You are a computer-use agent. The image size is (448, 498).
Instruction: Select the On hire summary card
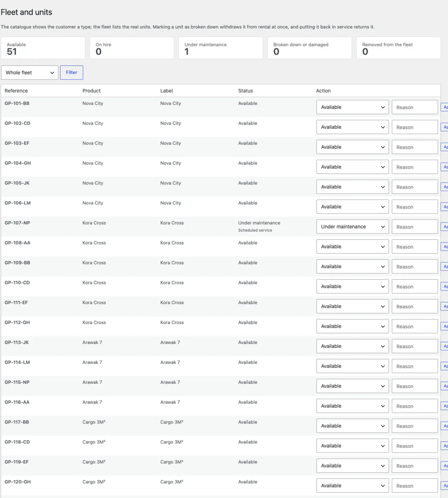coord(132,48)
